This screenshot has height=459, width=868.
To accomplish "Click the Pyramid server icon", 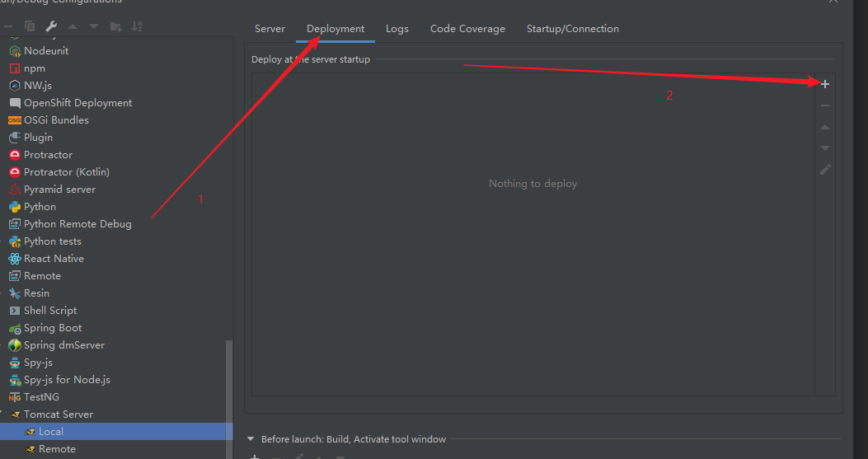I will tap(15, 190).
